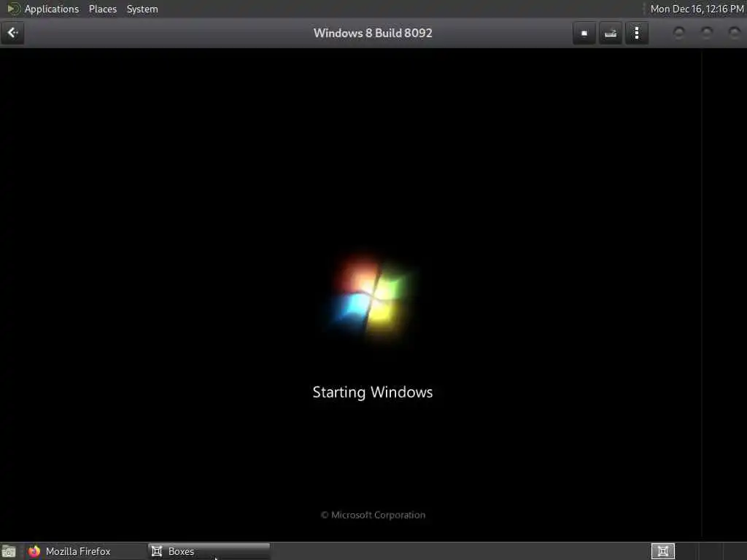
Task: Select the active workspace showing the Boxes window
Action: pyautogui.click(x=662, y=551)
